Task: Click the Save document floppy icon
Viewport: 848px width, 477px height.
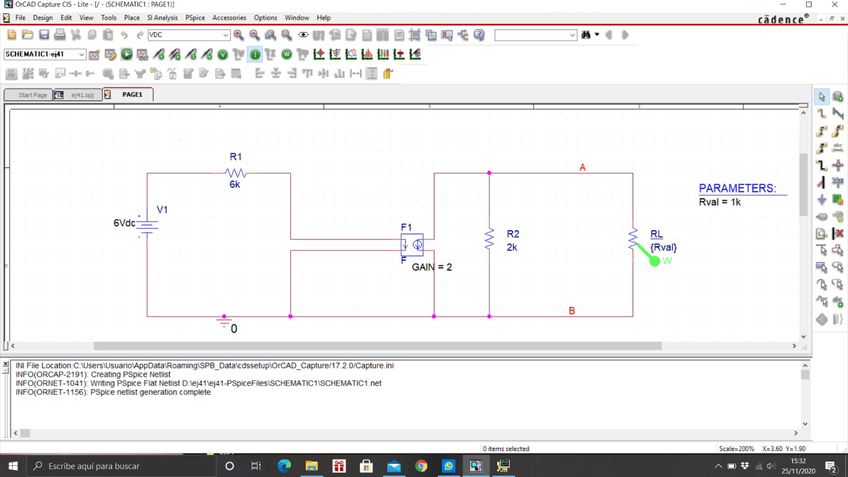Action: (45, 35)
